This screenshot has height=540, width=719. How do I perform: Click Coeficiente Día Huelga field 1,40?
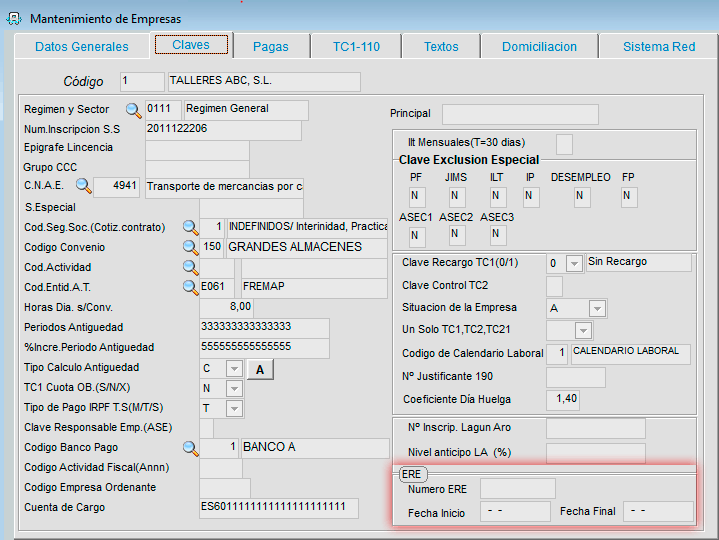(563, 400)
